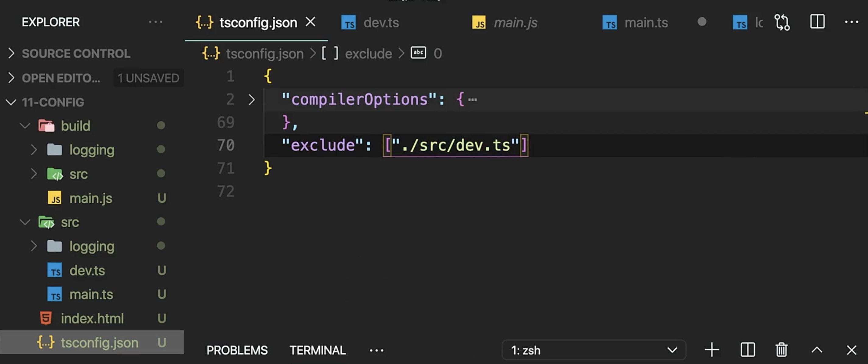868x364 pixels.
Task: Split the terminal pane
Action: click(x=747, y=350)
